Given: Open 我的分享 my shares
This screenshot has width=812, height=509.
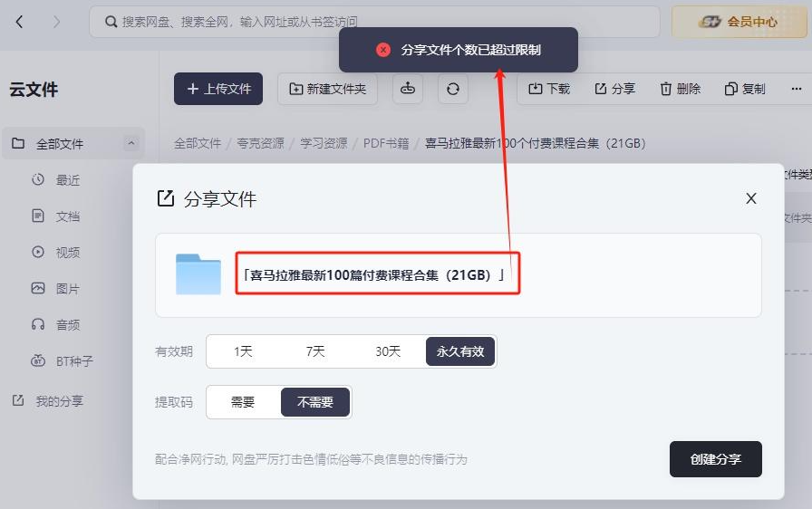Looking at the screenshot, I should (x=59, y=401).
